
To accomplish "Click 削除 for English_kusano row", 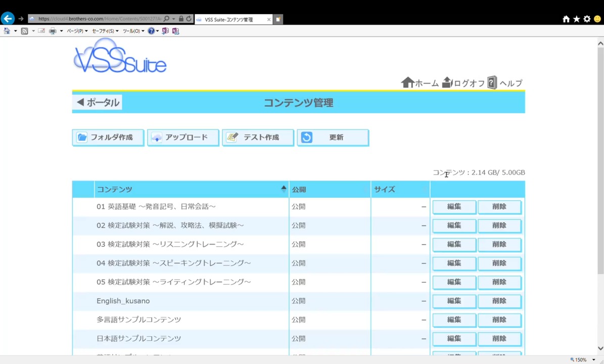I will 499,301.
